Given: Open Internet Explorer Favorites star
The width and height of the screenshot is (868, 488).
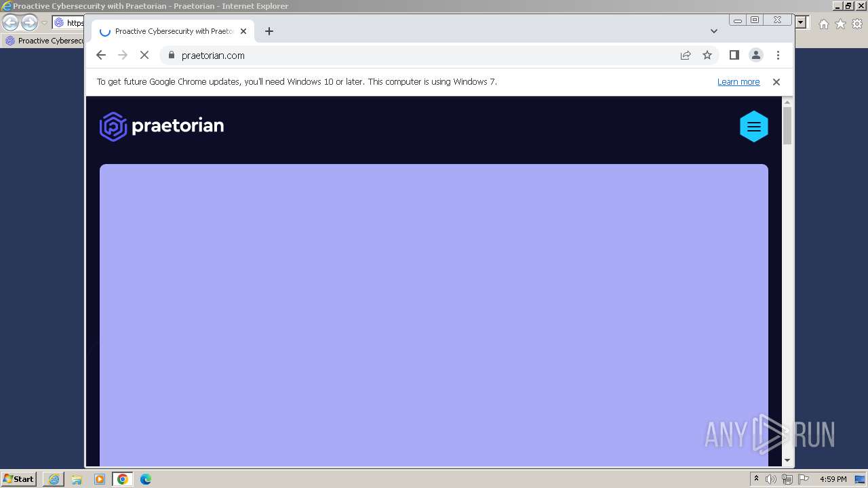Looking at the screenshot, I should (x=841, y=24).
